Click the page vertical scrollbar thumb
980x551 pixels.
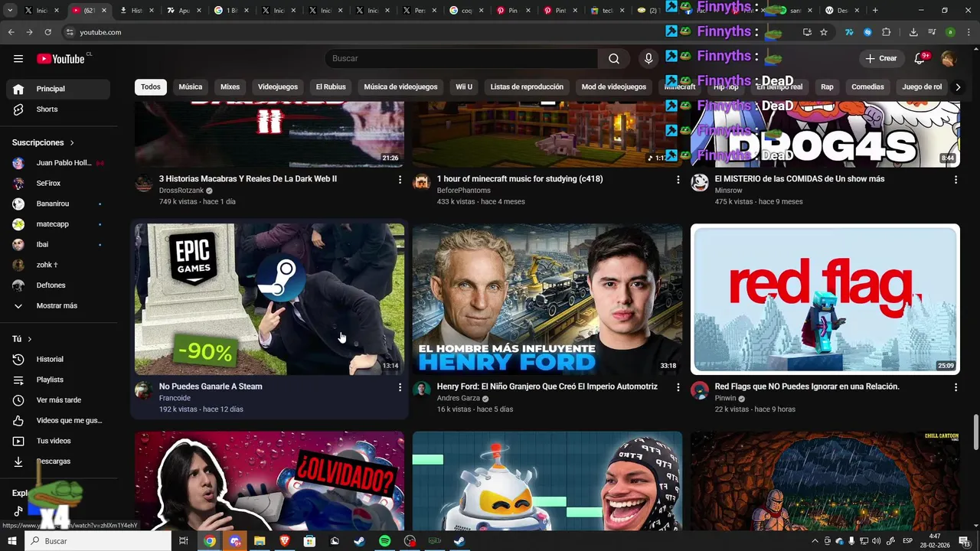975,433
